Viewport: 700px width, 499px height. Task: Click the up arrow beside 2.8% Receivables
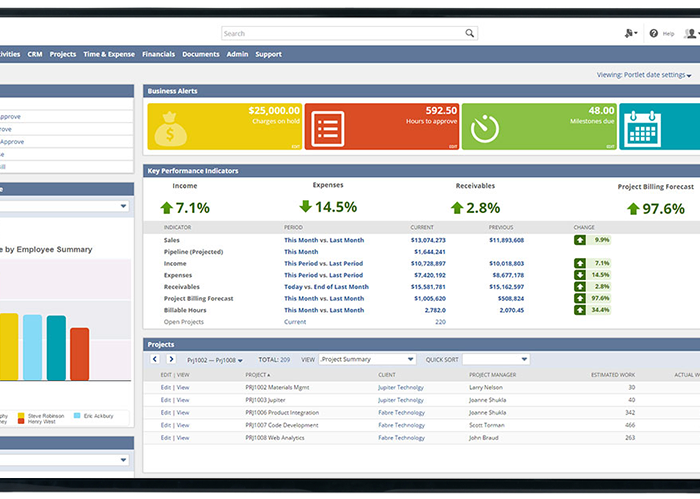457,208
